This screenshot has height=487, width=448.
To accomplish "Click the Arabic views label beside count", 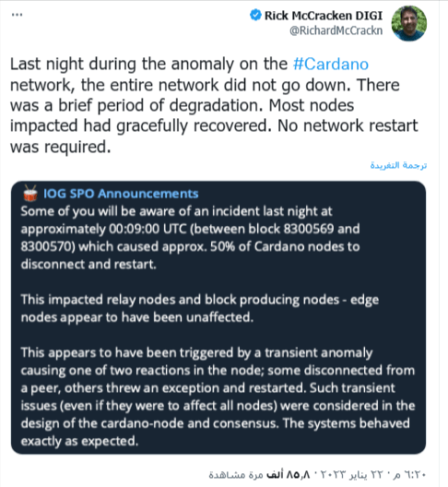I will pos(236,475).
